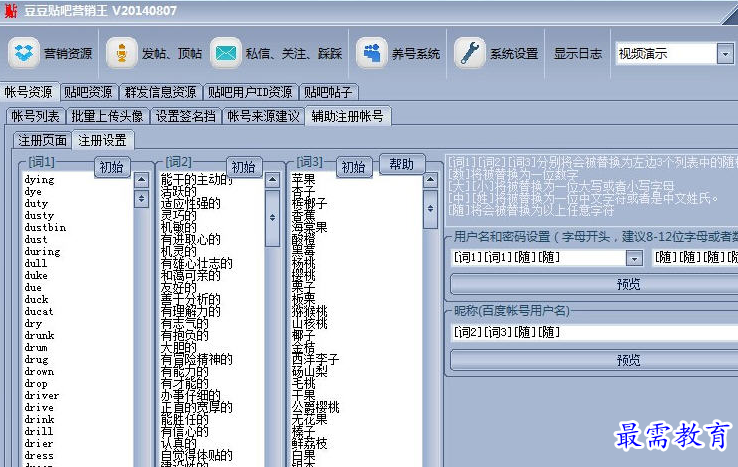Select 有冒险精神的 in 词2 list
Image resolution: width=738 pixels, height=467 pixels.
pos(197,359)
